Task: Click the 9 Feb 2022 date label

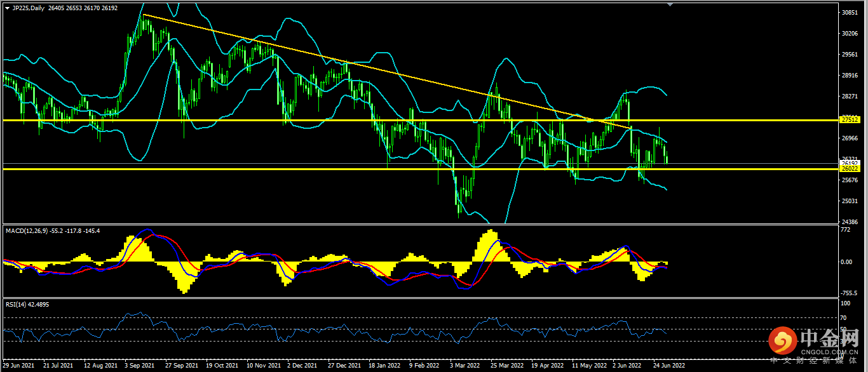Action: (x=424, y=366)
